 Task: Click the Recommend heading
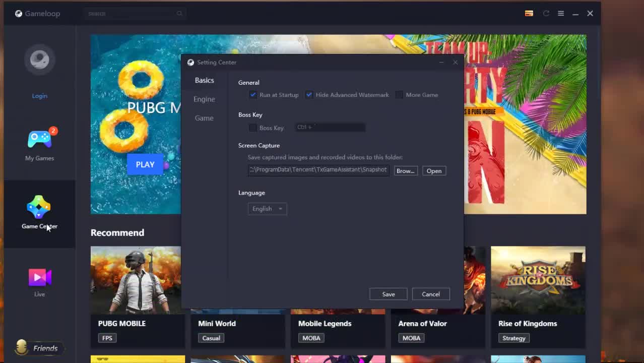coord(117,232)
